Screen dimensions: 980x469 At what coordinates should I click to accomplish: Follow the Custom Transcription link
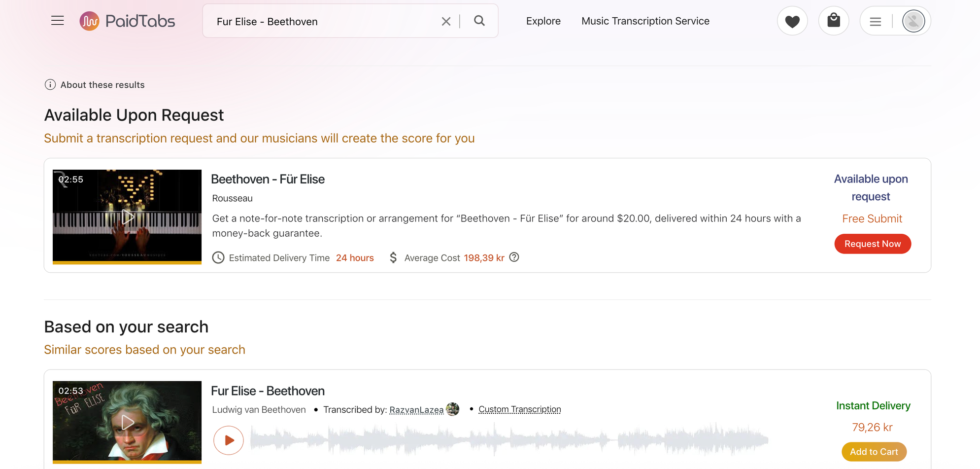tap(520, 409)
